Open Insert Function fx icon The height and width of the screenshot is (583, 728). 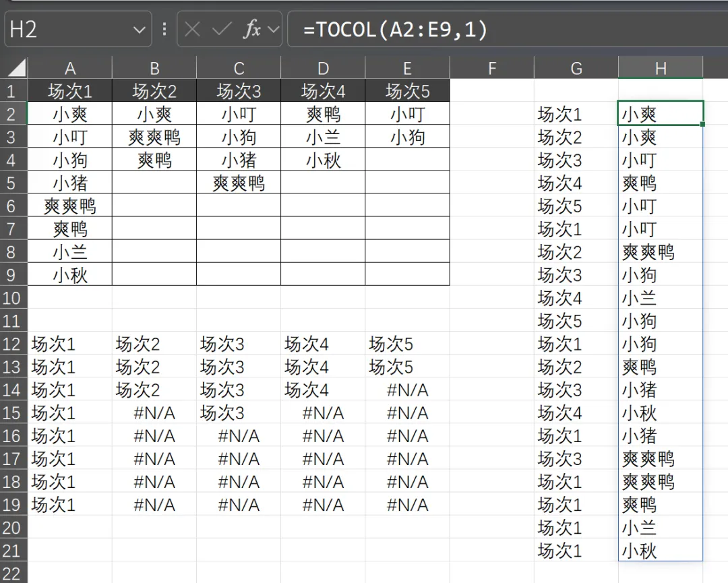tap(252, 29)
